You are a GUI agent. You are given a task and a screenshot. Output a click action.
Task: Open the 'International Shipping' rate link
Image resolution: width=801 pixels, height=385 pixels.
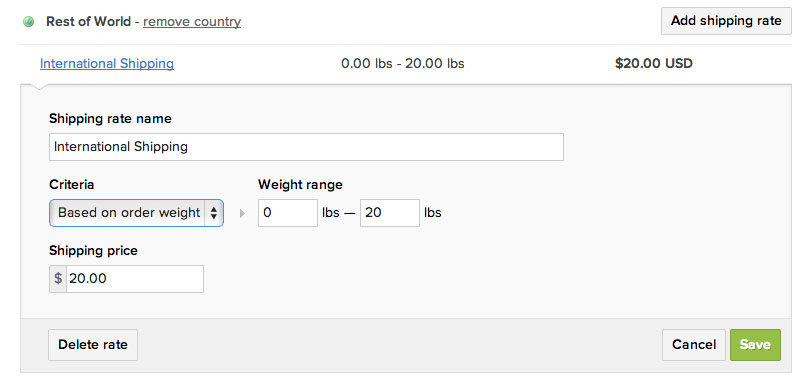click(107, 64)
